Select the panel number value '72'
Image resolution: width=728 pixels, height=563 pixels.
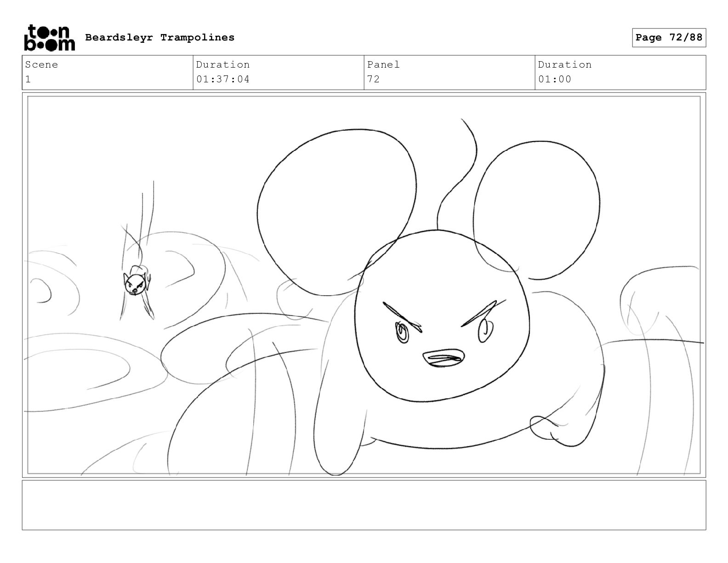pyautogui.click(x=374, y=79)
